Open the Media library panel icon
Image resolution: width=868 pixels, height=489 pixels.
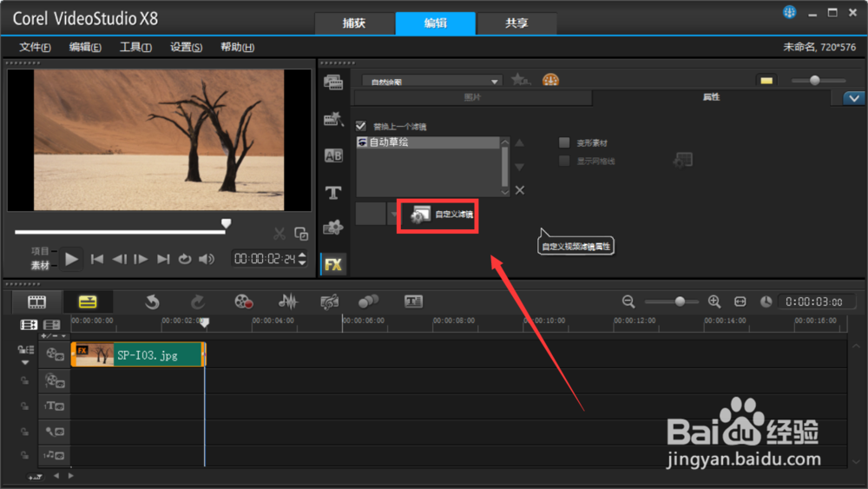pos(333,83)
